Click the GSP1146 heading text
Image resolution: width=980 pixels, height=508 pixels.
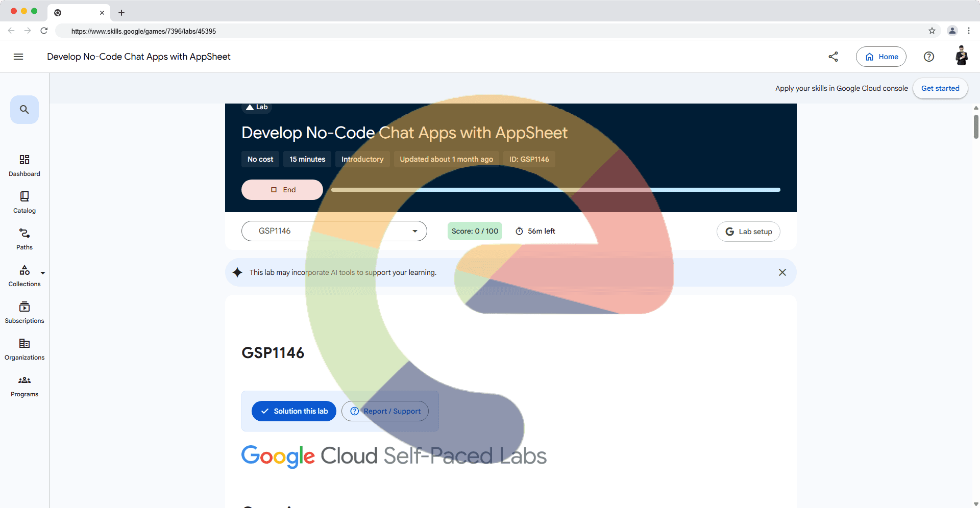273,353
